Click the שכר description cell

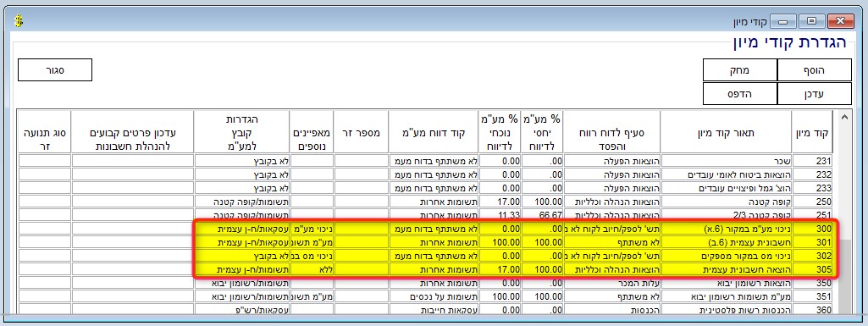[x=727, y=161]
